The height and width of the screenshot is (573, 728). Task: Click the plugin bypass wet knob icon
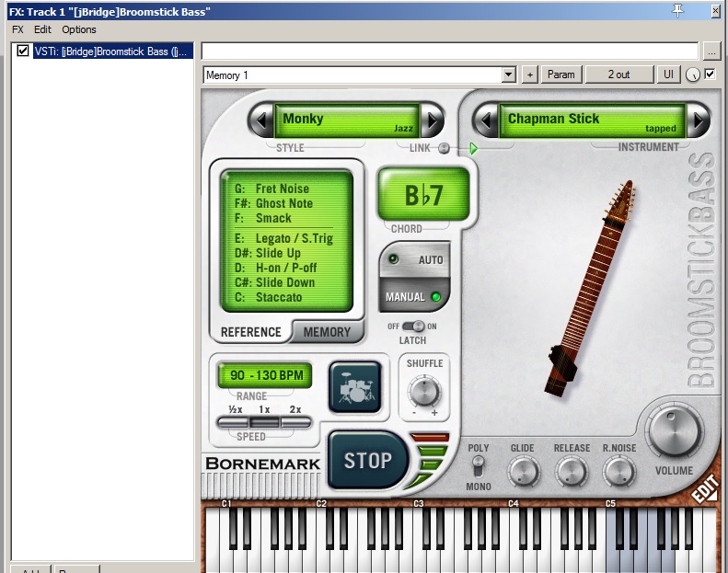693,74
